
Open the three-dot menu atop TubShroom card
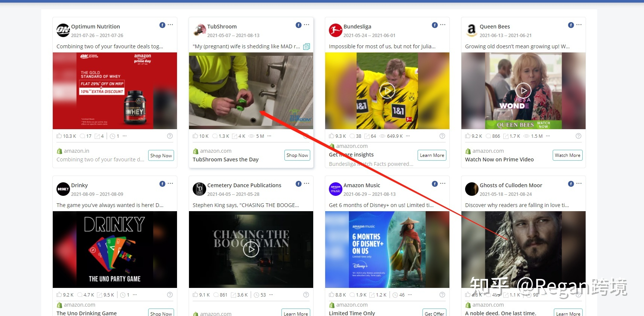pos(306,25)
